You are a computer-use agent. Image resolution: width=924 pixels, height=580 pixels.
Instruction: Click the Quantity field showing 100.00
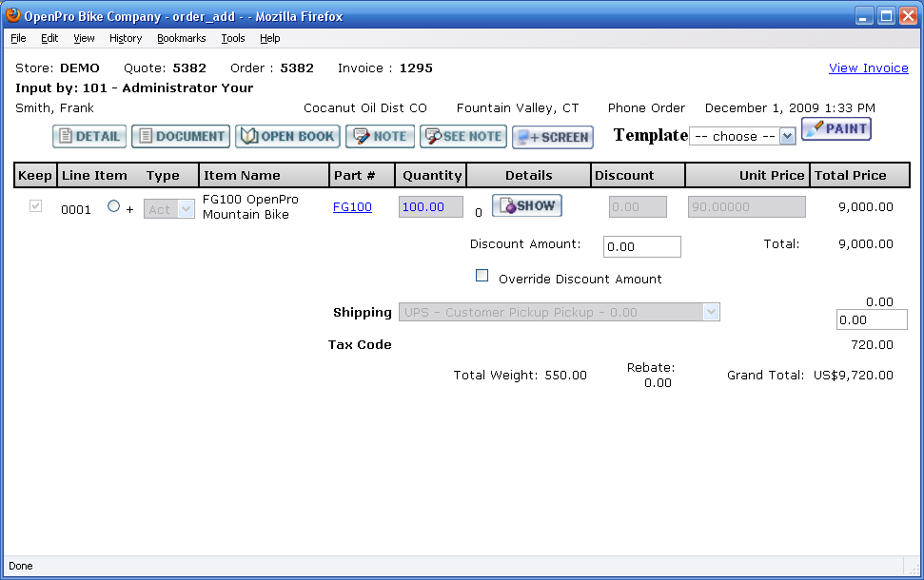point(430,207)
